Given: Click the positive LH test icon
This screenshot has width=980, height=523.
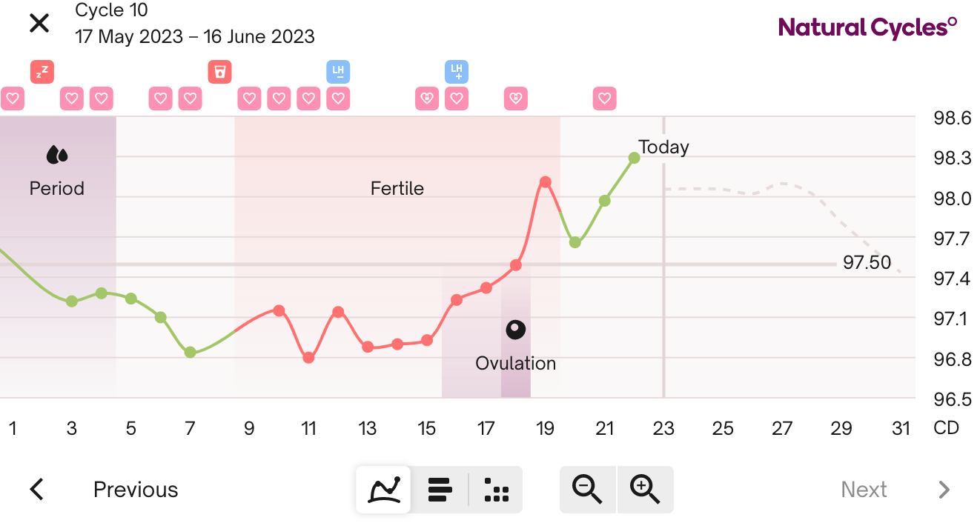Looking at the screenshot, I should coord(456,72).
